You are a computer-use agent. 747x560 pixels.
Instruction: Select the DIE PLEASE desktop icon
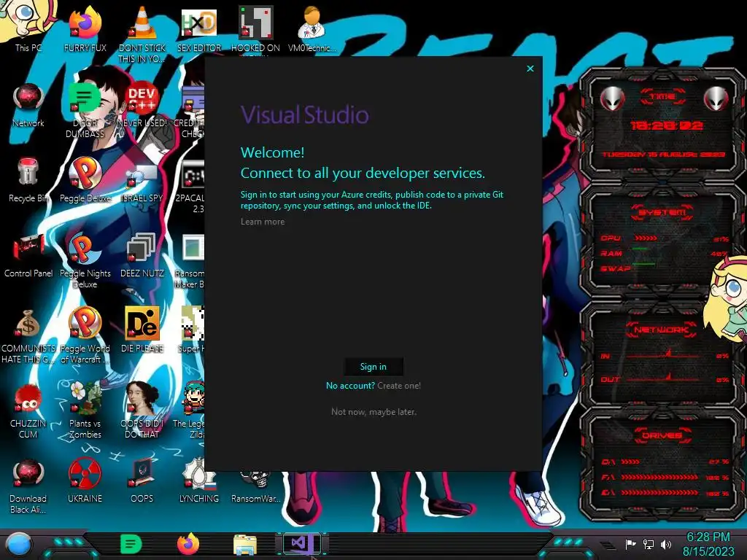142,330
